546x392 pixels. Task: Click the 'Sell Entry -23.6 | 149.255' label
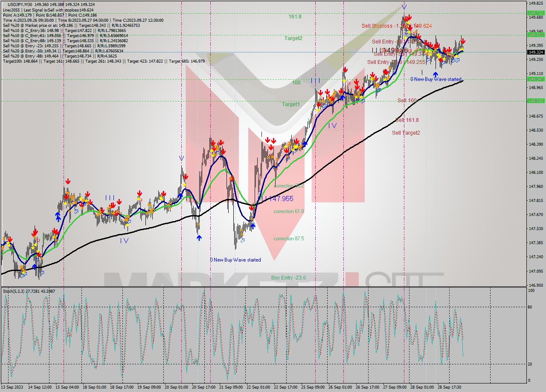(x=396, y=62)
